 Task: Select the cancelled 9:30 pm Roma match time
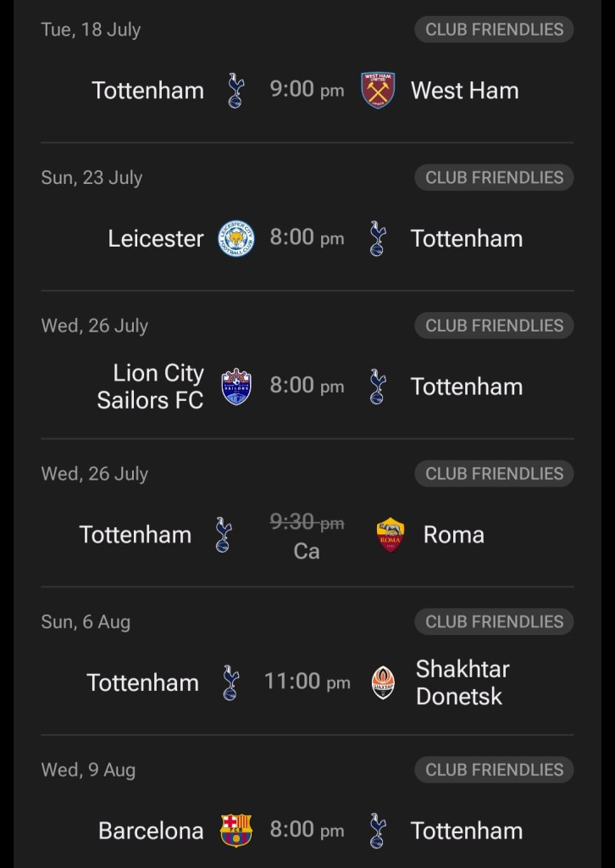click(x=307, y=523)
